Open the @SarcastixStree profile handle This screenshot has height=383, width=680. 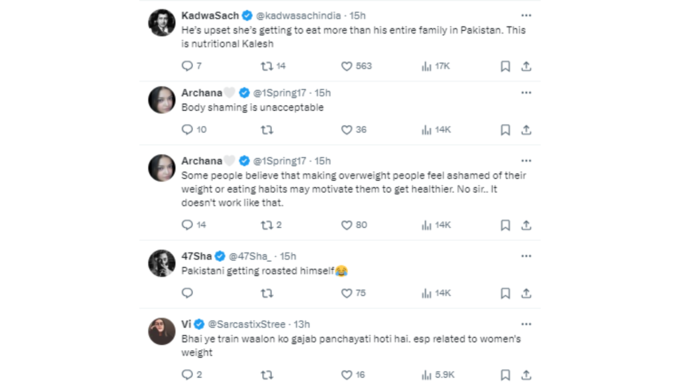coord(246,324)
